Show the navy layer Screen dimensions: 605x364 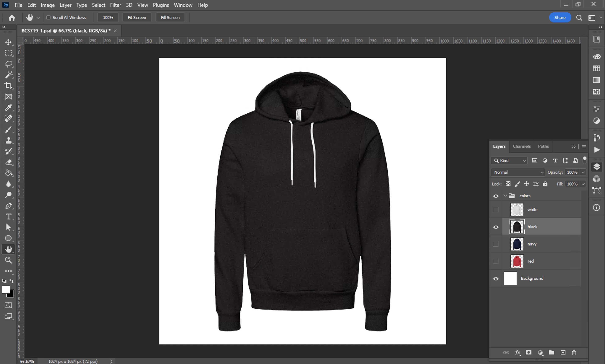pos(496,244)
